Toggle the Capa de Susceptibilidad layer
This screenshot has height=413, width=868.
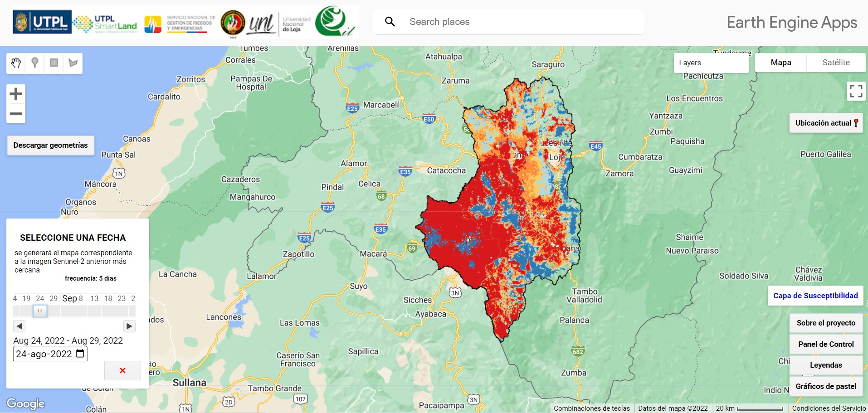click(815, 296)
